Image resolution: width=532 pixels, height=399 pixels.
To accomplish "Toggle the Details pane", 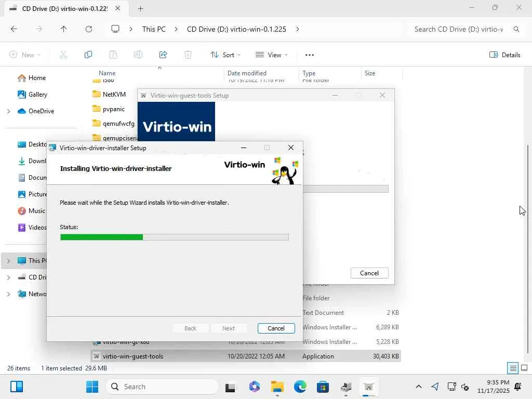I will (x=505, y=55).
